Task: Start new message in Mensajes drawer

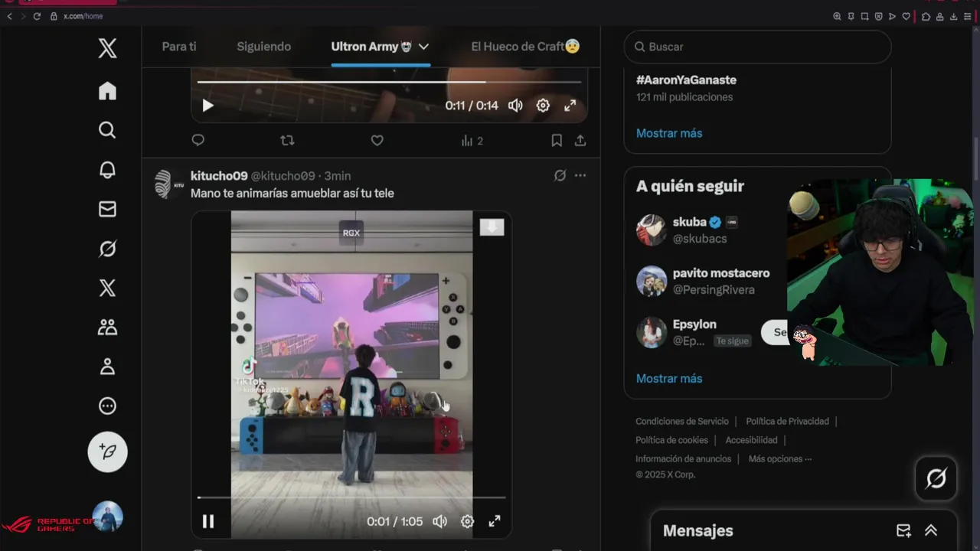Action: 903,530
